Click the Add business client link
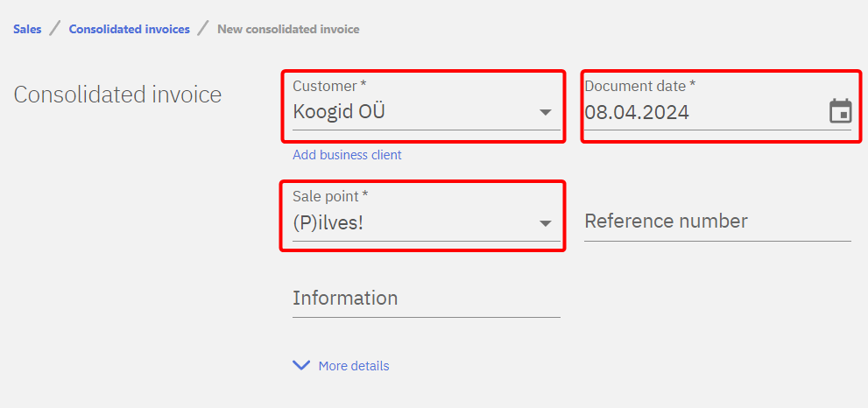Image resolution: width=868 pixels, height=408 pixels. [347, 155]
